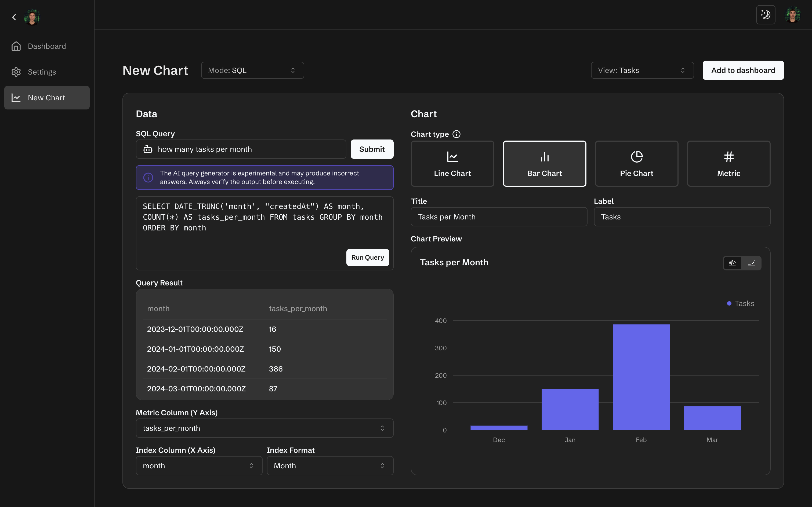Select the Bar Chart type
Image resolution: width=812 pixels, height=507 pixels.
[x=544, y=164]
